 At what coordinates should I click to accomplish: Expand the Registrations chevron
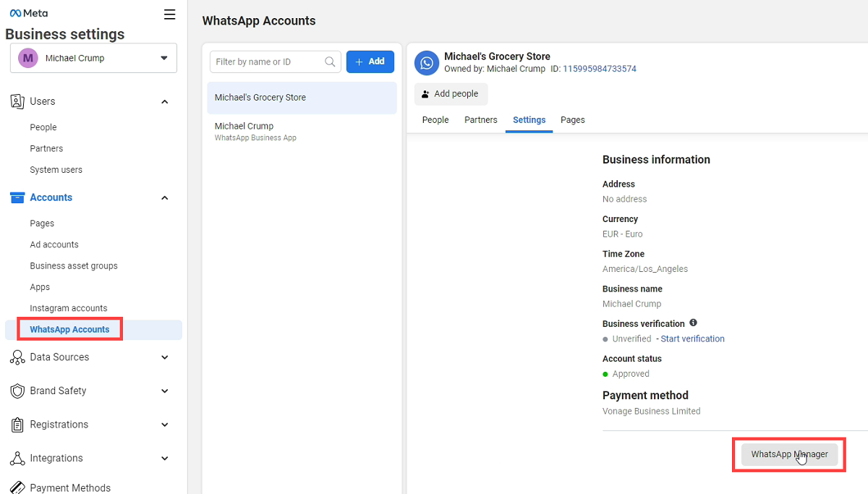(x=164, y=425)
